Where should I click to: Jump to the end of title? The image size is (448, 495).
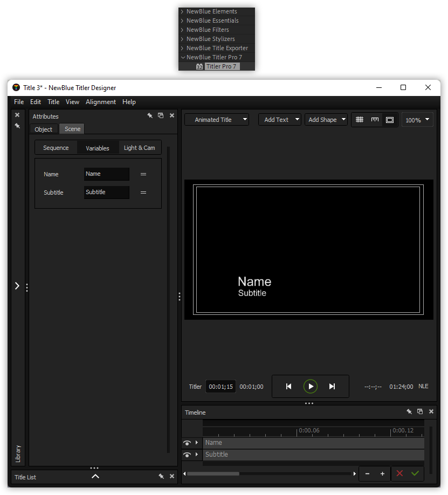tap(332, 387)
